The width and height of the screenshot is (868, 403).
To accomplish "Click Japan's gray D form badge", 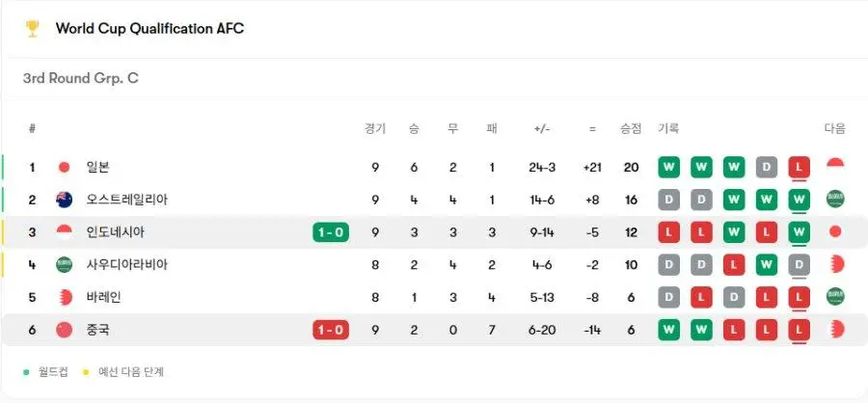I will coord(766,167).
